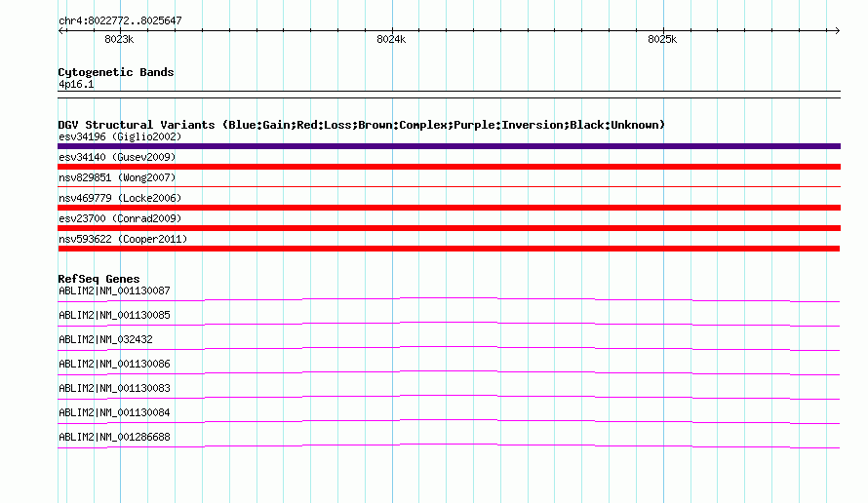868x503 pixels.
Task: Select the red esv34140 loss bar
Action: 449,167
